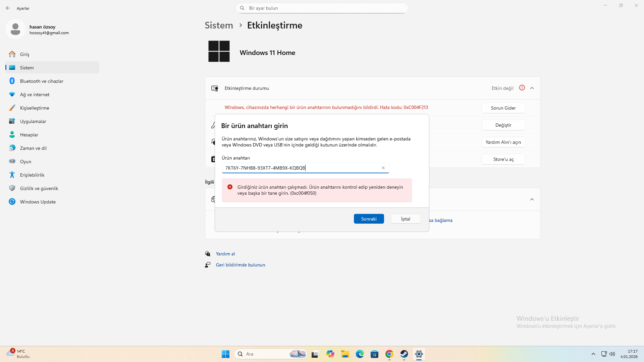Open Giriş home page in sidebar
644x362 pixels.
click(52, 54)
